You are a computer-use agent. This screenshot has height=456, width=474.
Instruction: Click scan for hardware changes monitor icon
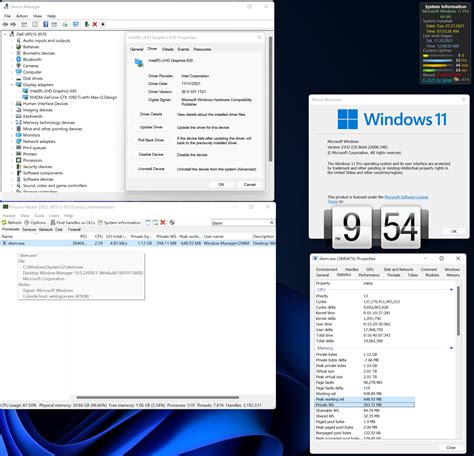tap(76, 24)
